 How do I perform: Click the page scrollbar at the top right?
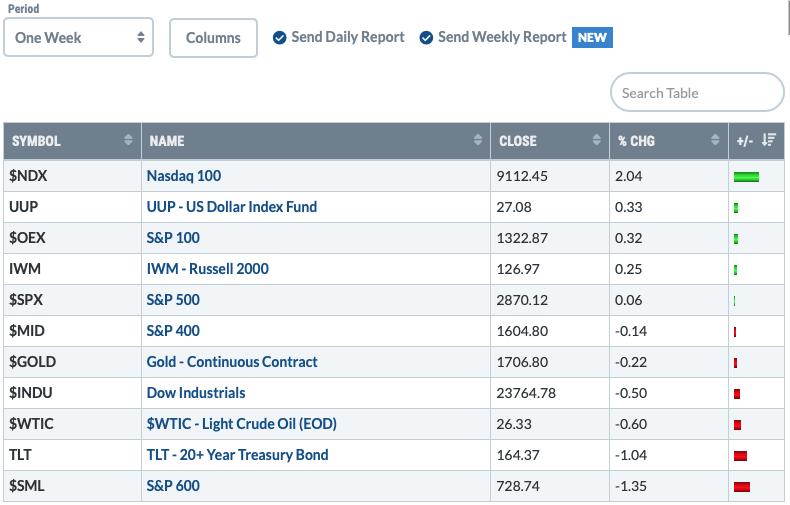pos(787,17)
